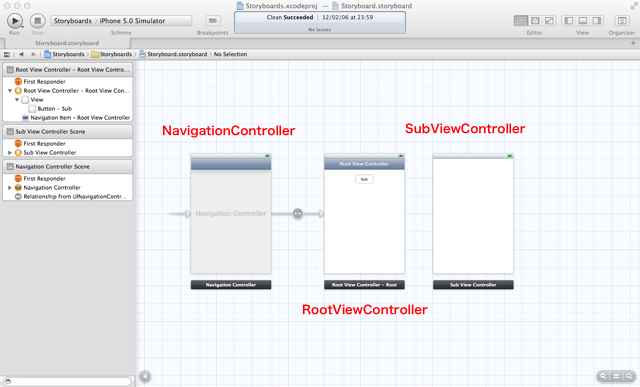Hide the document outline with arrow button
This screenshot has height=387, width=640.
pyautogui.click(x=145, y=376)
